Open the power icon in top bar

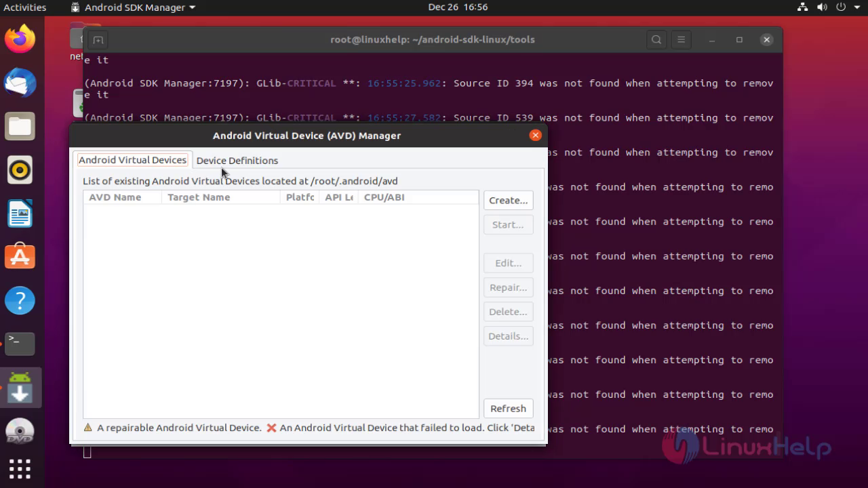coord(841,7)
